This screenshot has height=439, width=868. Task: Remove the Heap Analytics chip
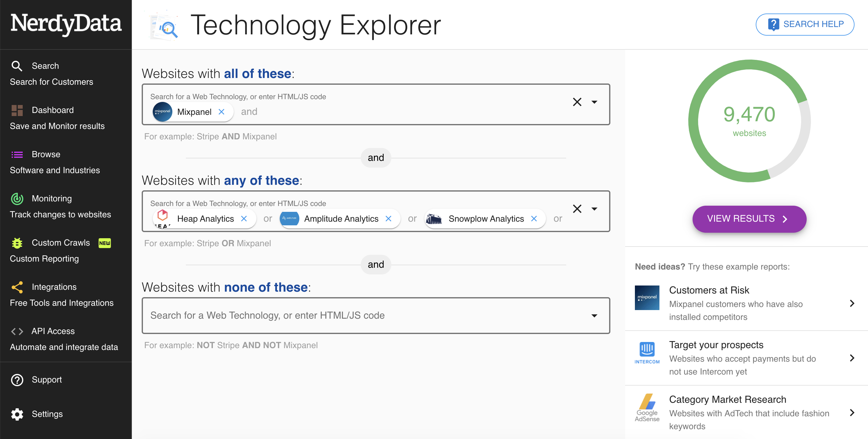point(244,219)
